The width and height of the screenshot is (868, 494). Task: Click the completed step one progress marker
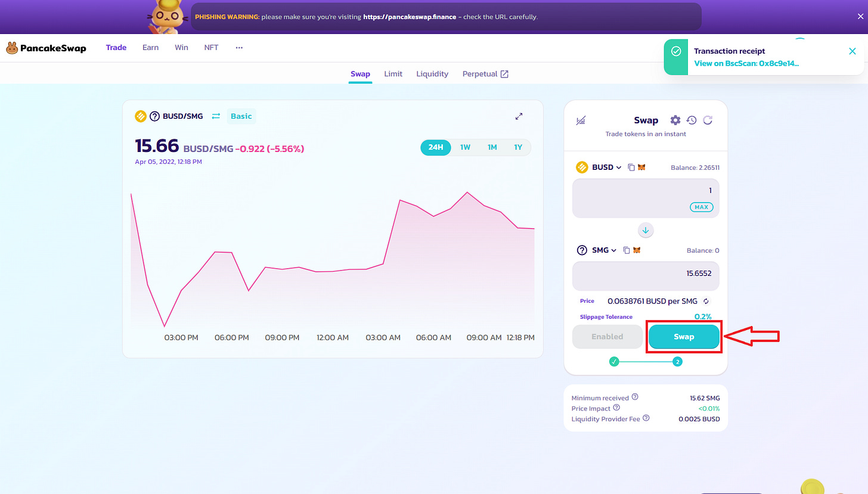[614, 362]
